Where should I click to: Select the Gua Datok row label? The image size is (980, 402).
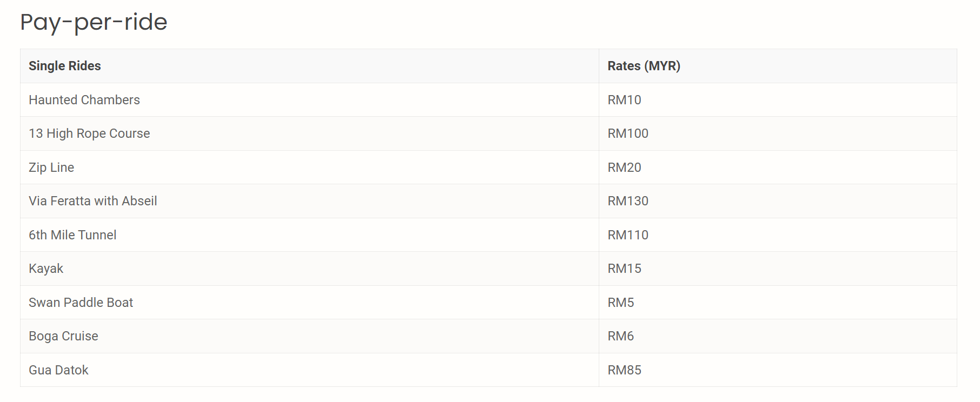[x=58, y=370]
